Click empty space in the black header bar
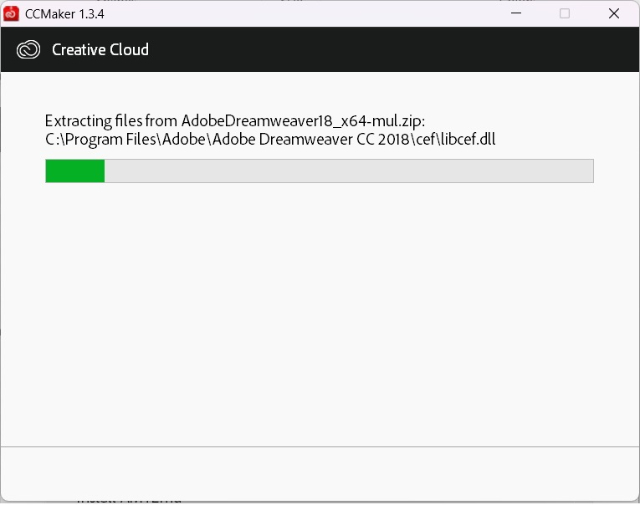640x505 pixels. (392, 50)
